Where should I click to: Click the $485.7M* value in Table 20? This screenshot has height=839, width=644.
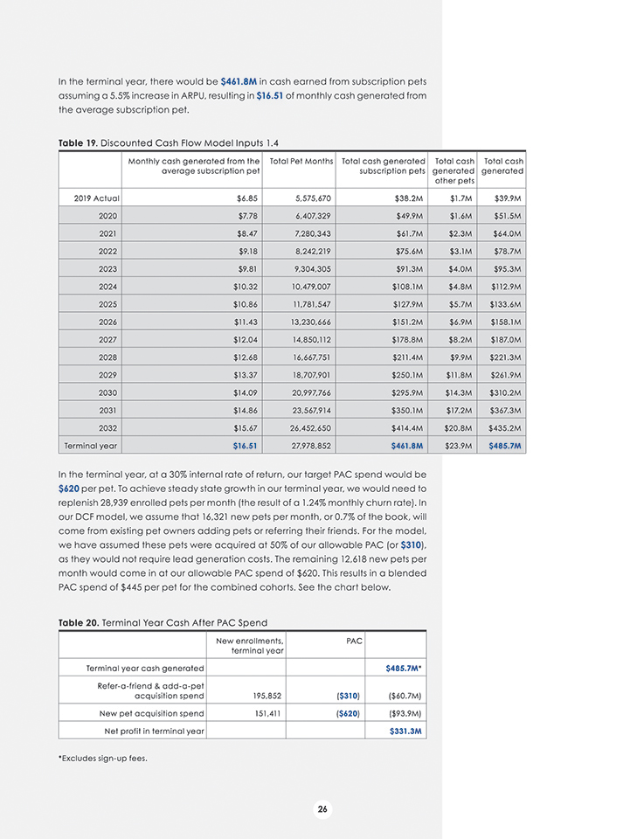(405, 669)
